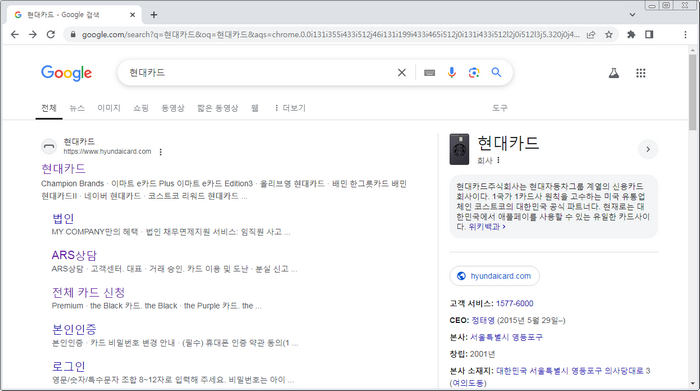Click the 현대카드 knowledge panel thumbnail
This screenshot has width=700, height=391.
point(459,149)
